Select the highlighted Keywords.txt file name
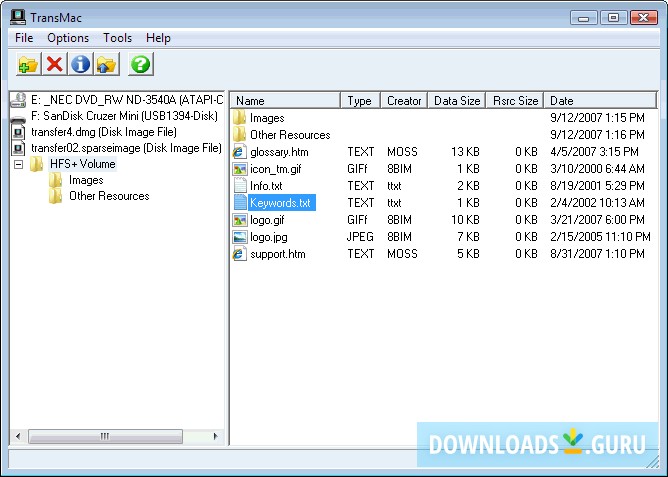The image size is (668, 477). 282,203
